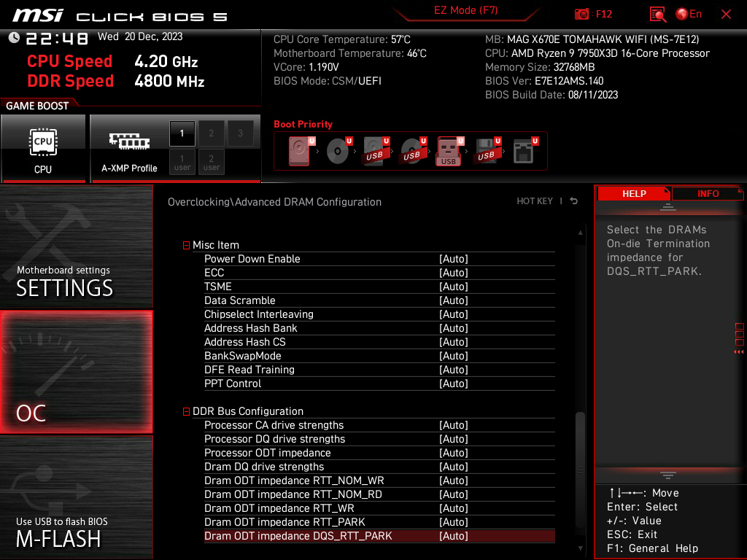Open the M-FLASH BIOS flashing section
747x560 pixels.
click(76, 497)
